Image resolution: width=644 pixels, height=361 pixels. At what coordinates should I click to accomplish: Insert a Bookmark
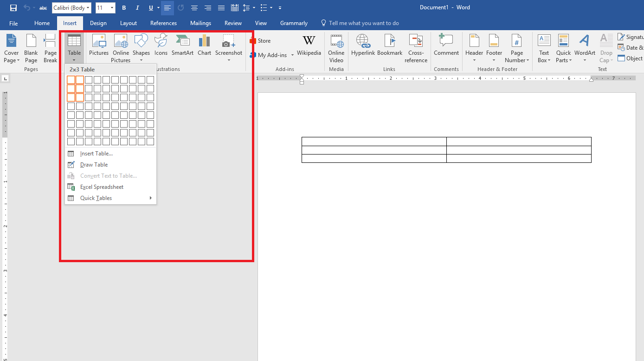tap(389, 46)
